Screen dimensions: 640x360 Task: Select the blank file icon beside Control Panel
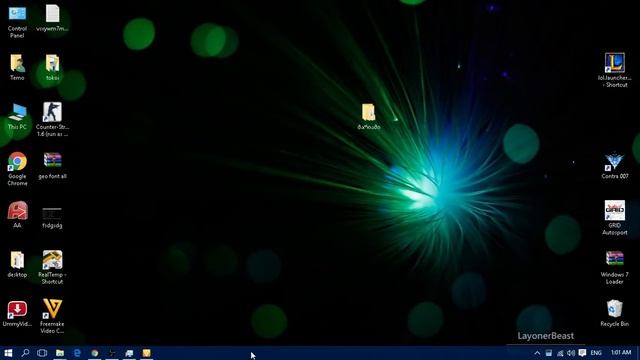pyautogui.click(x=52, y=14)
